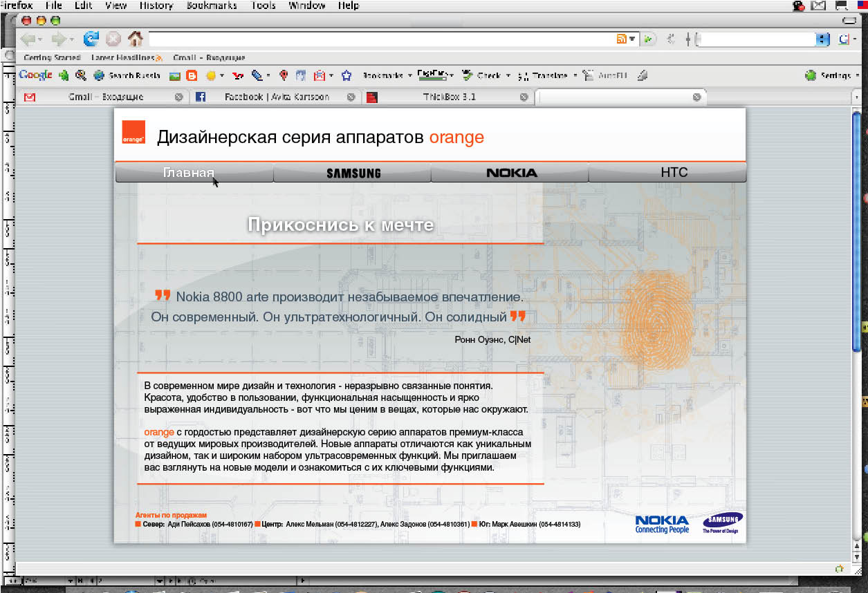Click the Facebook tab favicon

[201, 97]
